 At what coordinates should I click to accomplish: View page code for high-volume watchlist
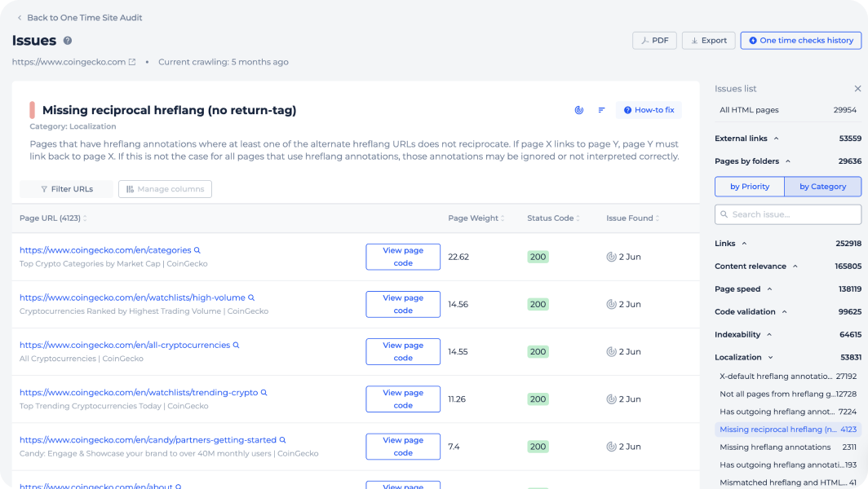403,304
